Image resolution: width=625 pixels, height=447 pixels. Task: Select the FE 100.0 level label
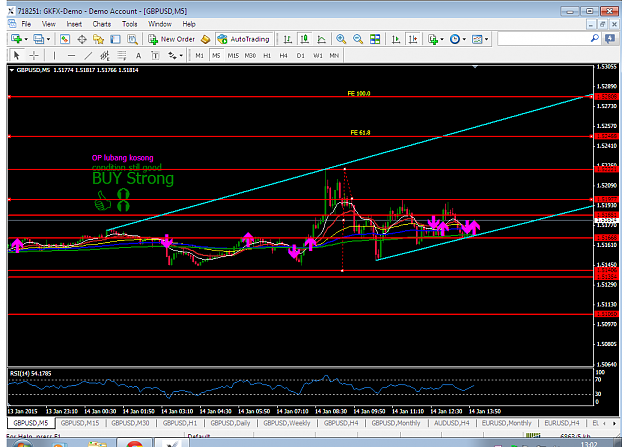click(359, 93)
